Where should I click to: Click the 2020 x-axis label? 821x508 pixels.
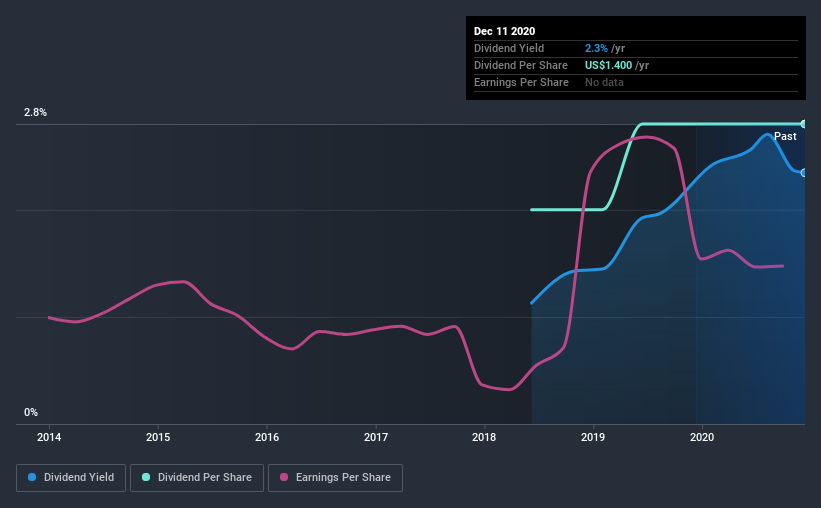point(702,437)
